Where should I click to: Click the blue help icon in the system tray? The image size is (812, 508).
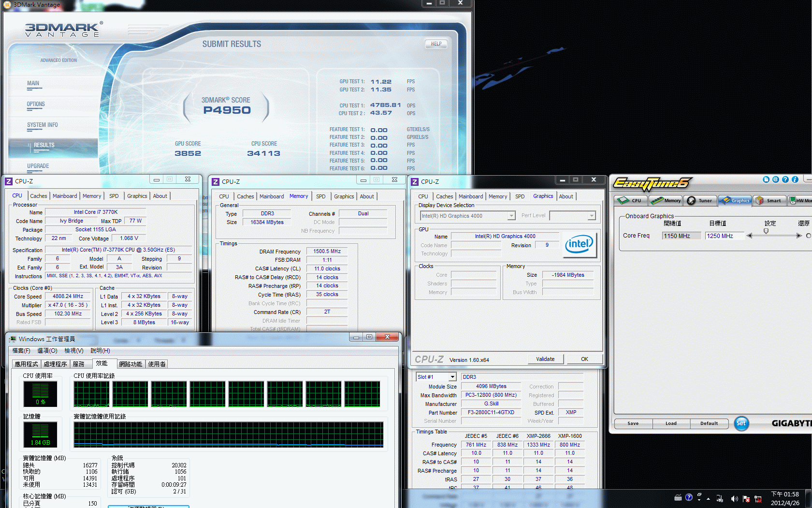[x=689, y=497]
